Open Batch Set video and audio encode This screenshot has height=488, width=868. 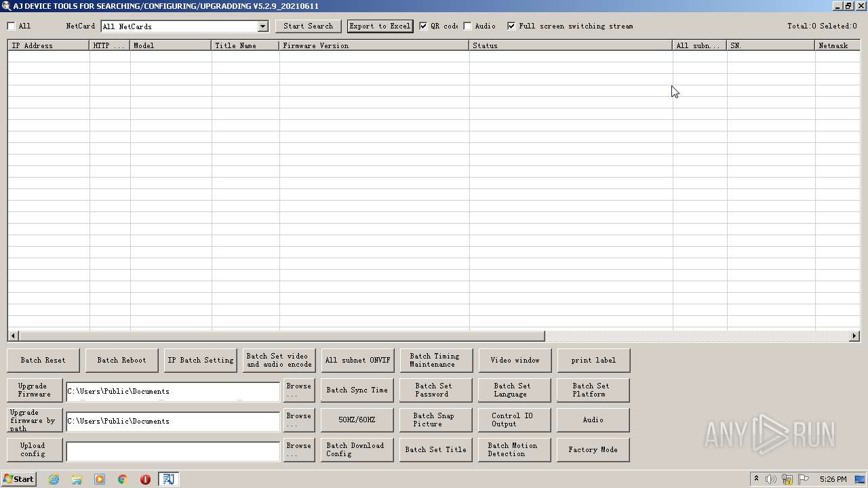(279, 361)
